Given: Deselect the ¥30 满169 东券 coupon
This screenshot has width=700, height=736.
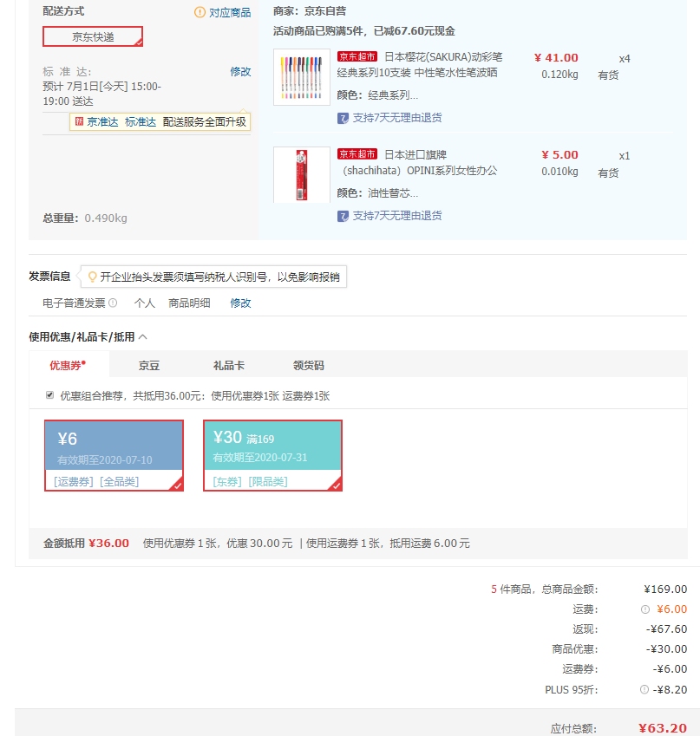Looking at the screenshot, I should tap(272, 455).
